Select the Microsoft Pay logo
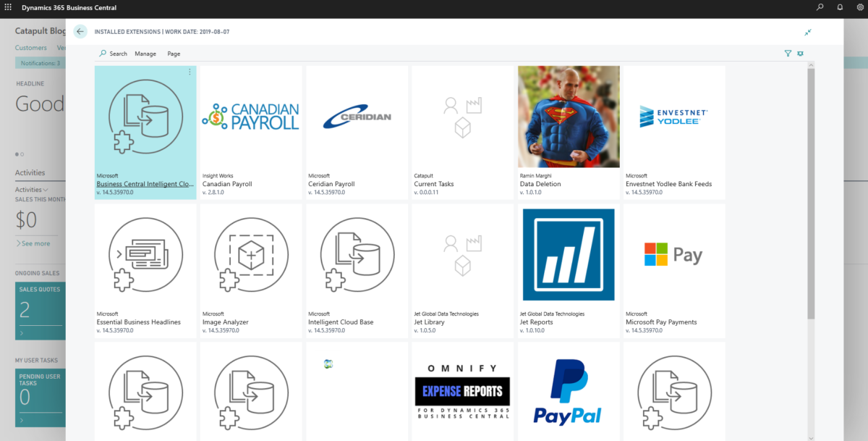868x441 pixels. click(x=673, y=255)
